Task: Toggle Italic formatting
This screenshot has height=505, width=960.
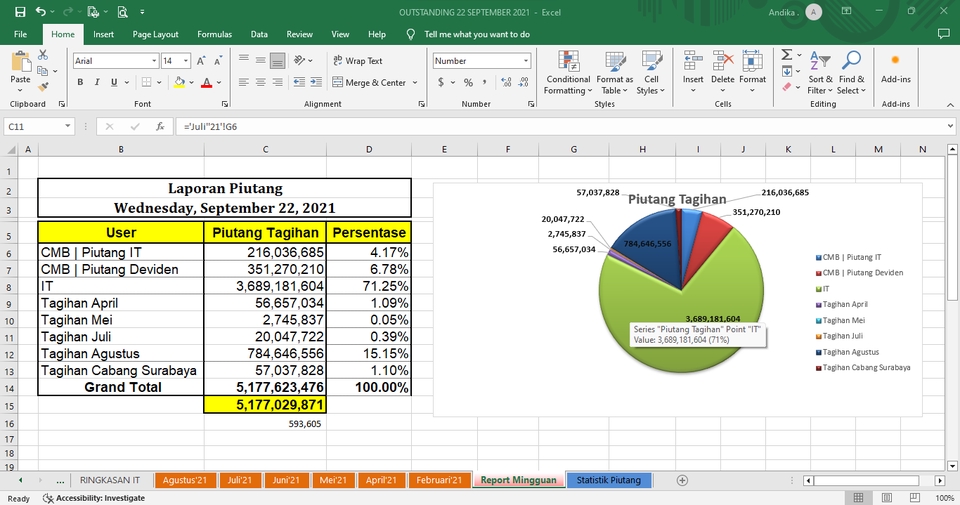Action: (x=97, y=82)
